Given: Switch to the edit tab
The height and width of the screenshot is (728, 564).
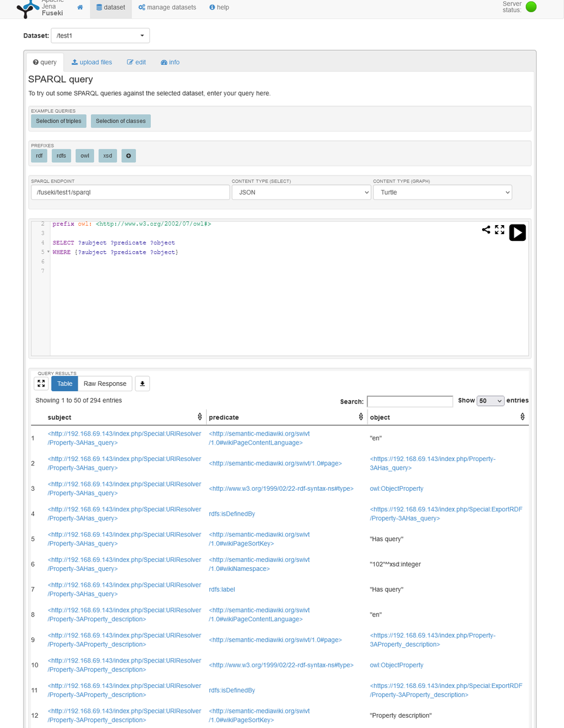Looking at the screenshot, I should pos(136,62).
